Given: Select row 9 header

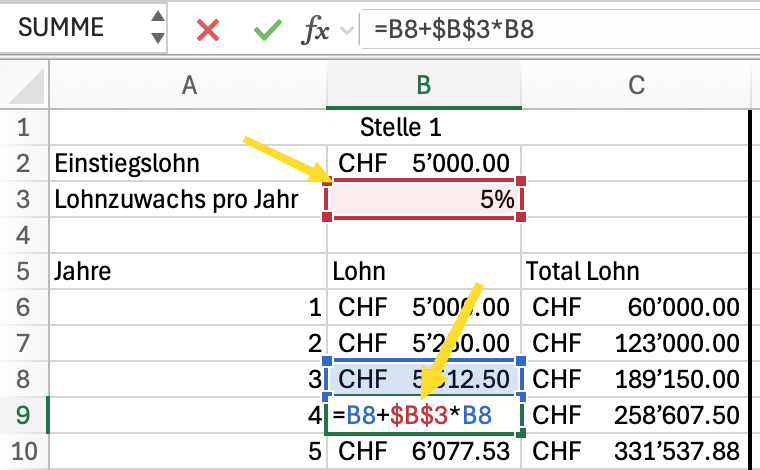Looking at the screenshot, I should [24, 414].
